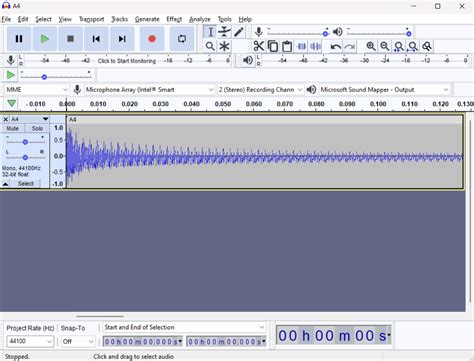The image size is (474, 361).
Task: Choose the Multi-tool asterisk icon
Action: [224, 46]
